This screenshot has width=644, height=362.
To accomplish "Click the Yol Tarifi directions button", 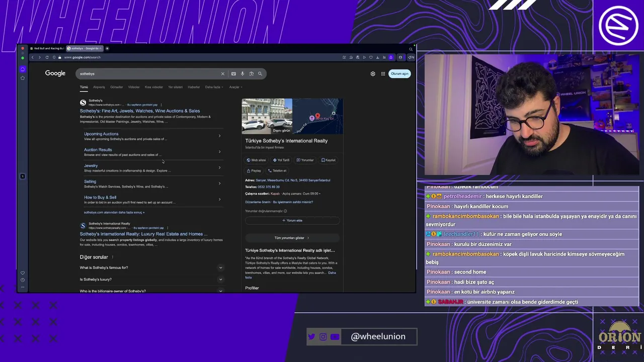I will pyautogui.click(x=281, y=160).
